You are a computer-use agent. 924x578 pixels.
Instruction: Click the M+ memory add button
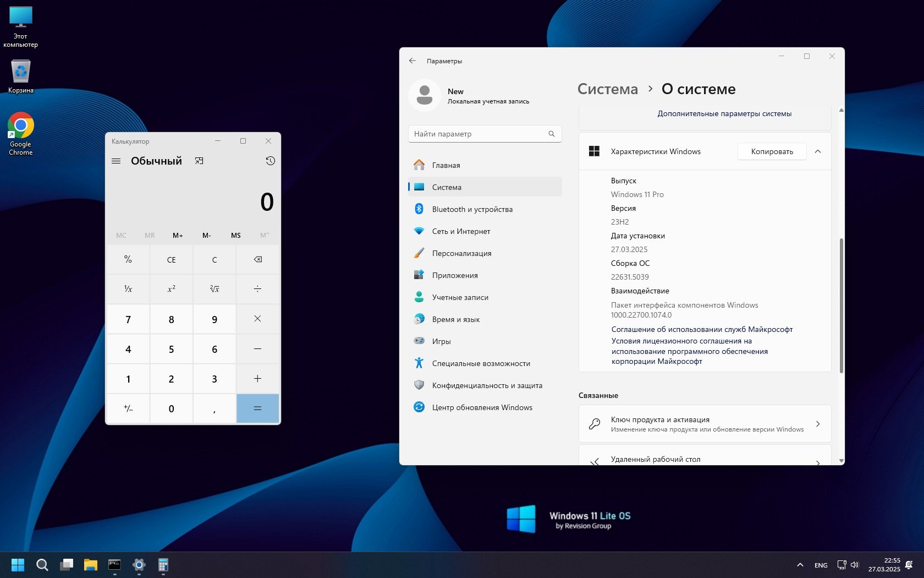pos(178,235)
